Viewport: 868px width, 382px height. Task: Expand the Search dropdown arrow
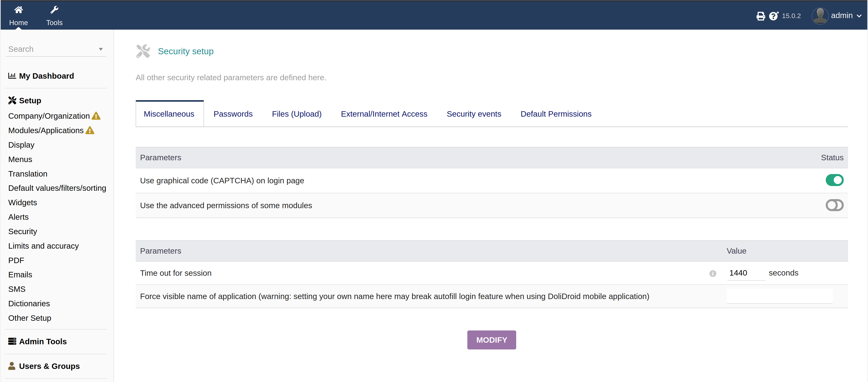[100, 49]
